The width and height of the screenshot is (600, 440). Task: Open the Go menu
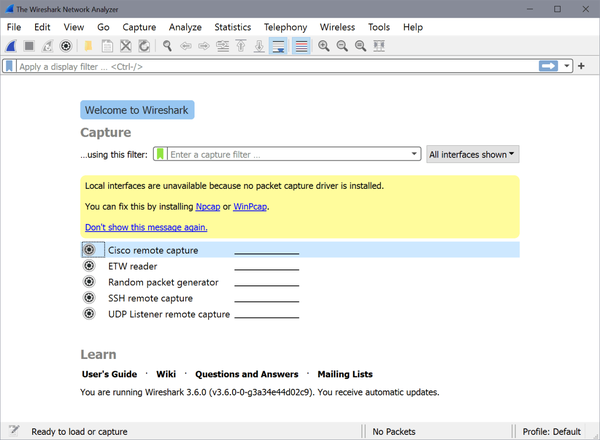103,27
